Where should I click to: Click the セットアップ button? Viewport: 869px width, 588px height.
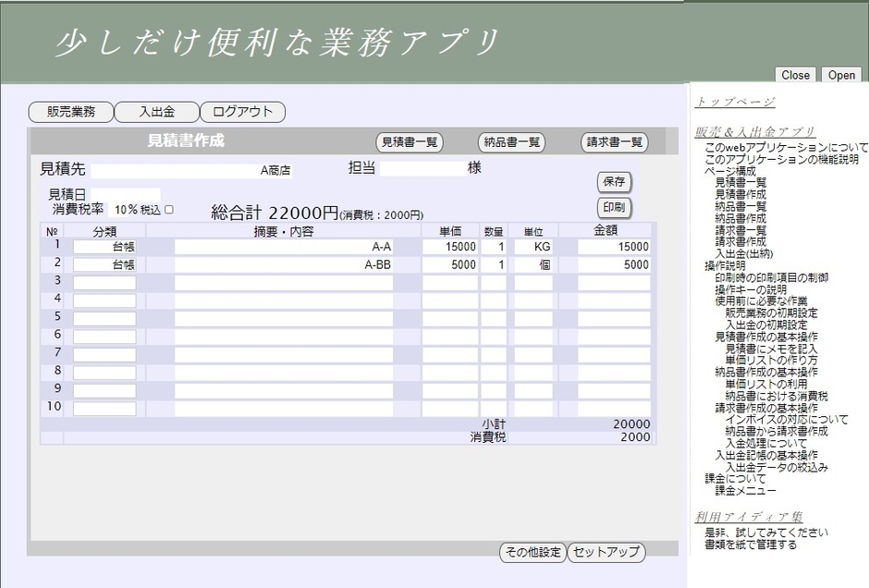tap(606, 552)
